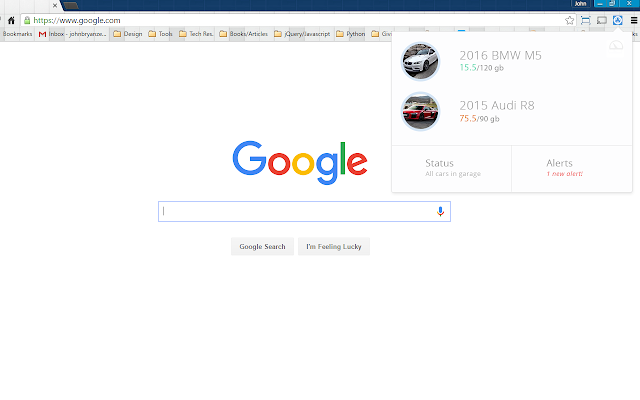
Task: Click the 75.5/90 gb usage value
Action: pyautogui.click(x=479, y=118)
